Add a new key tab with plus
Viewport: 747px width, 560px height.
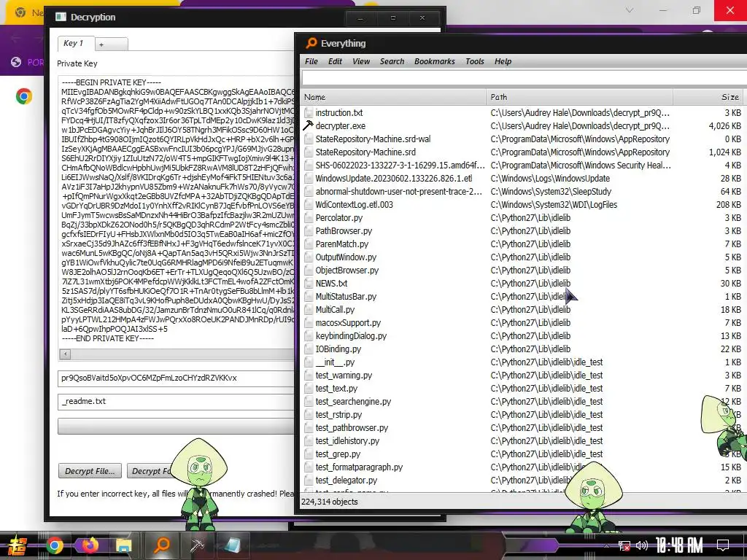[x=111, y=44]
